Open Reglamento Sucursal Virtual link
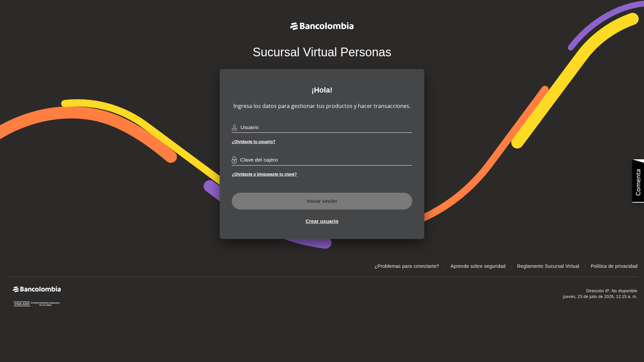644x362 pixels. tap(548, 266)
